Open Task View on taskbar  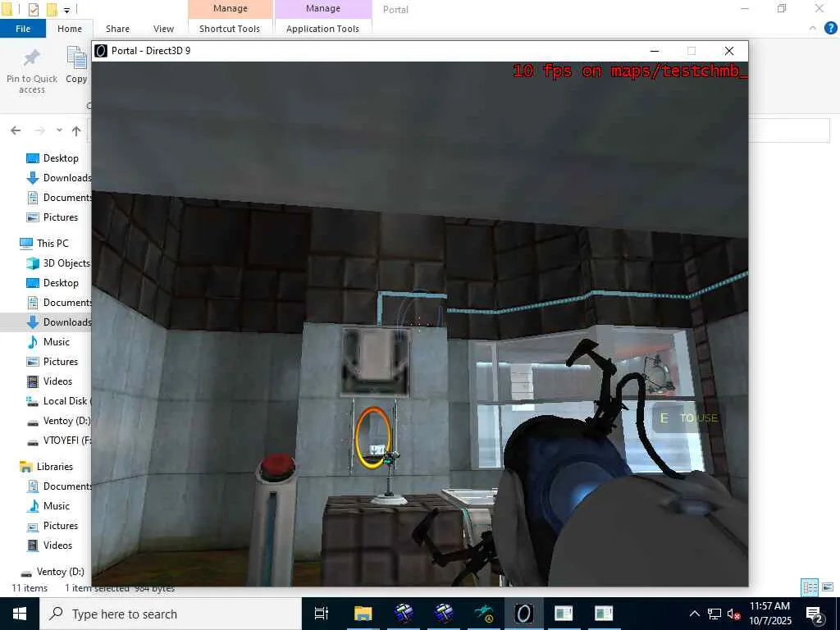[322, 614]
